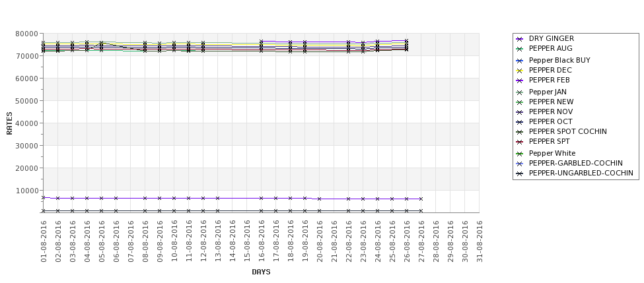Click the PEPPER SPOT COCHIN legend entry

pos(561,131)
